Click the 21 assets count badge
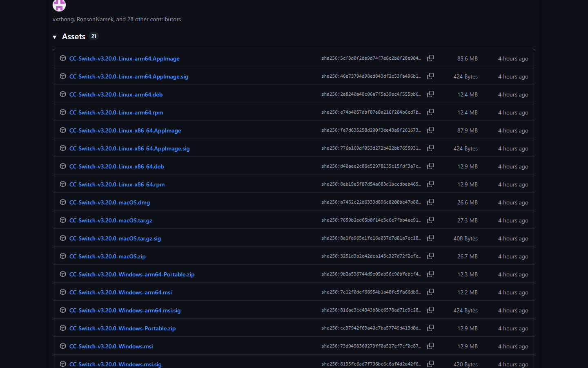This screenshot has height=368, width=588. point(94,36)
